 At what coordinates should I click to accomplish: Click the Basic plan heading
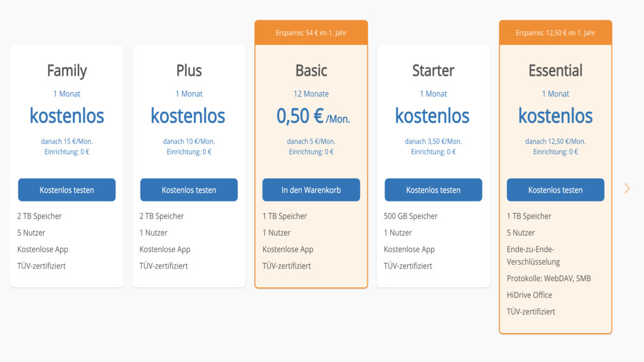311,70
